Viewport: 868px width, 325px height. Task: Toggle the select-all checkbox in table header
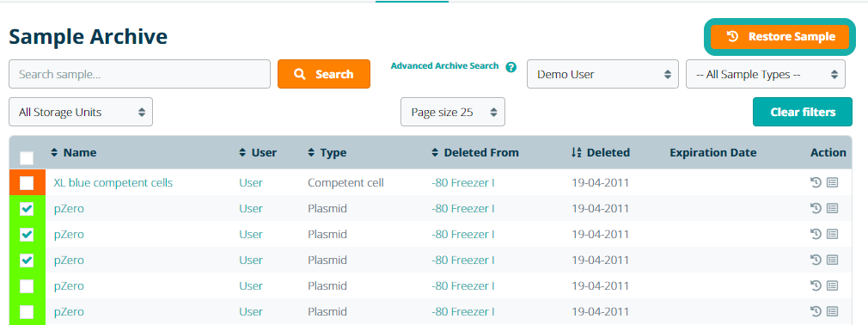[27, 158]
